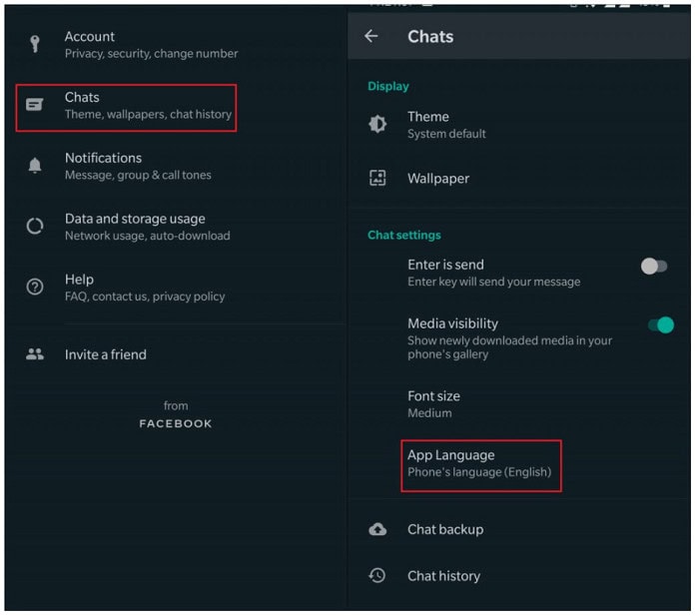Click the Wallpaper picture icon
This screenshot has height=616, width=699.
coord(377,178)
